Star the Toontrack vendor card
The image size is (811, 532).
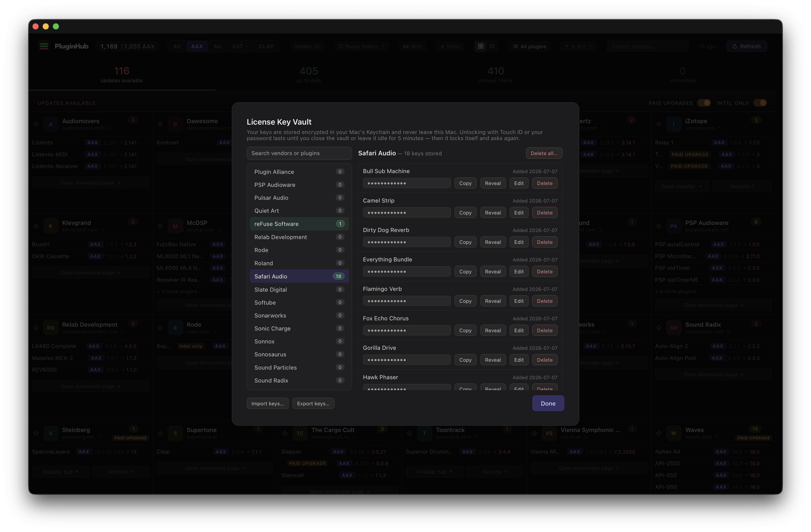(x=410, y=433)
